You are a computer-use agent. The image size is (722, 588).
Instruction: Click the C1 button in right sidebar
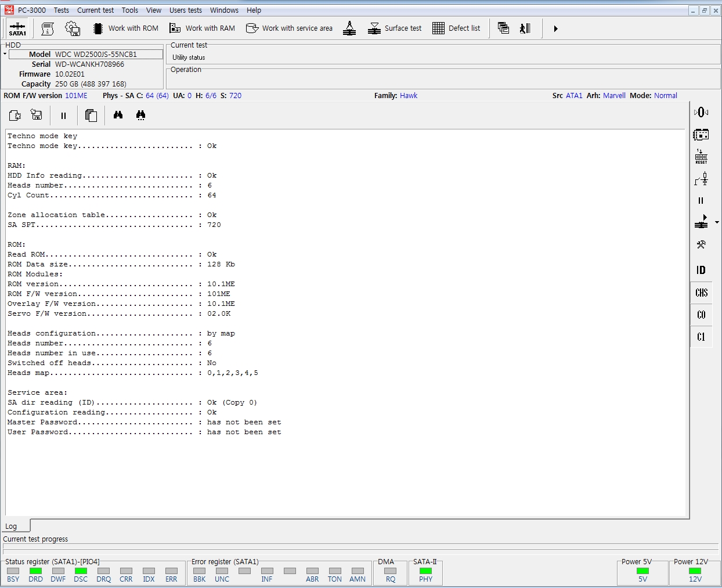(701, 337)
